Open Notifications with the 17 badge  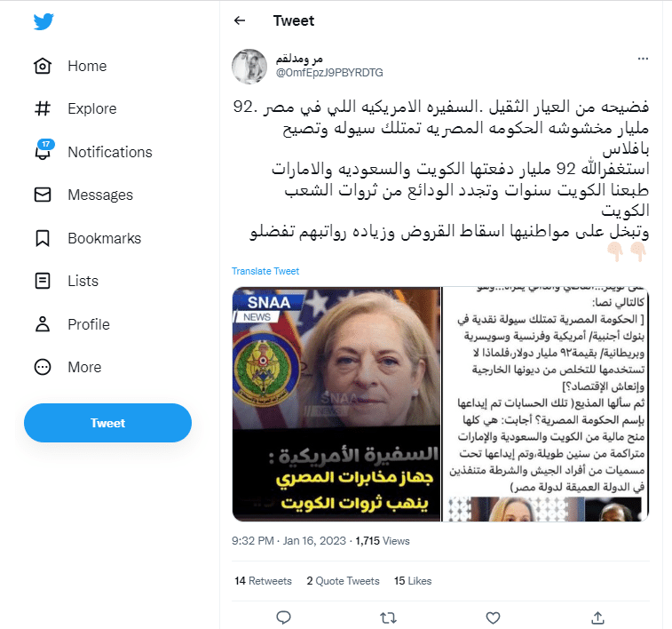93,152
